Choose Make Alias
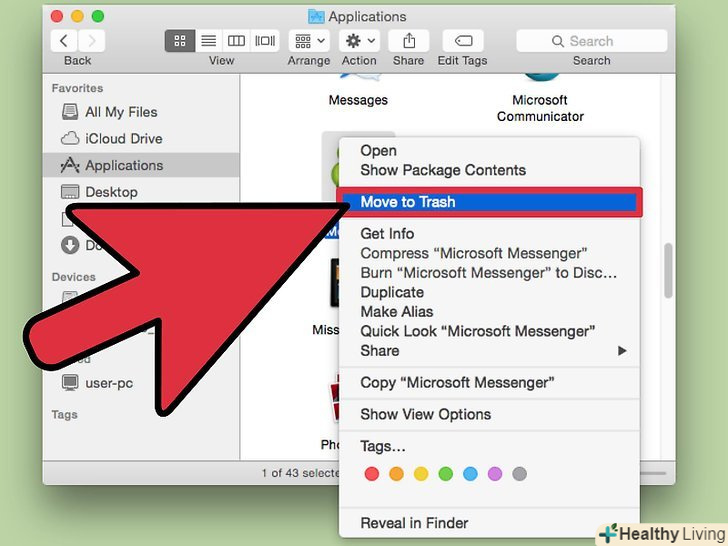Screen dimensions: 728x546 point(490,312)
